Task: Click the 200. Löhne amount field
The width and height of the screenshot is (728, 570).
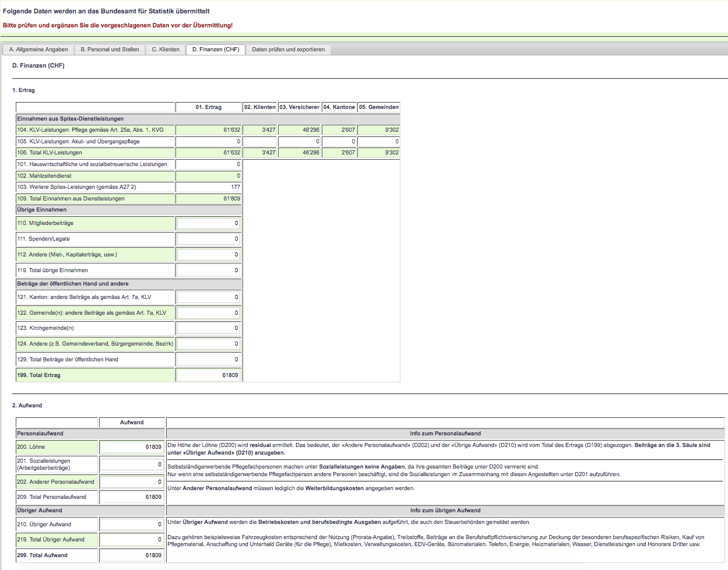Action: (132, 447)
